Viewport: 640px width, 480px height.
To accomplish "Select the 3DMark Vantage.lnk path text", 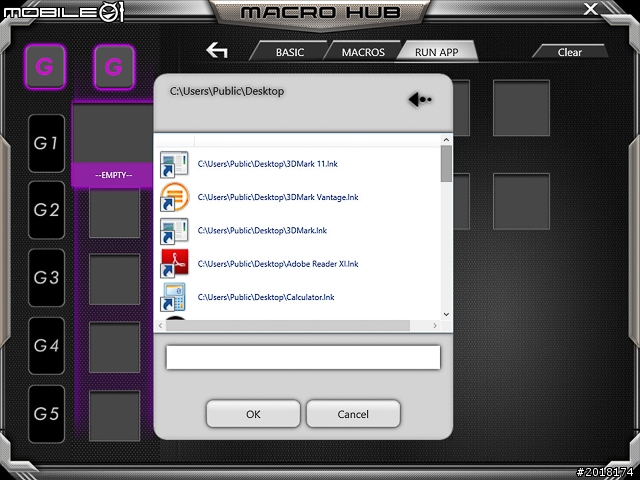I will click(x=278, y=198).
